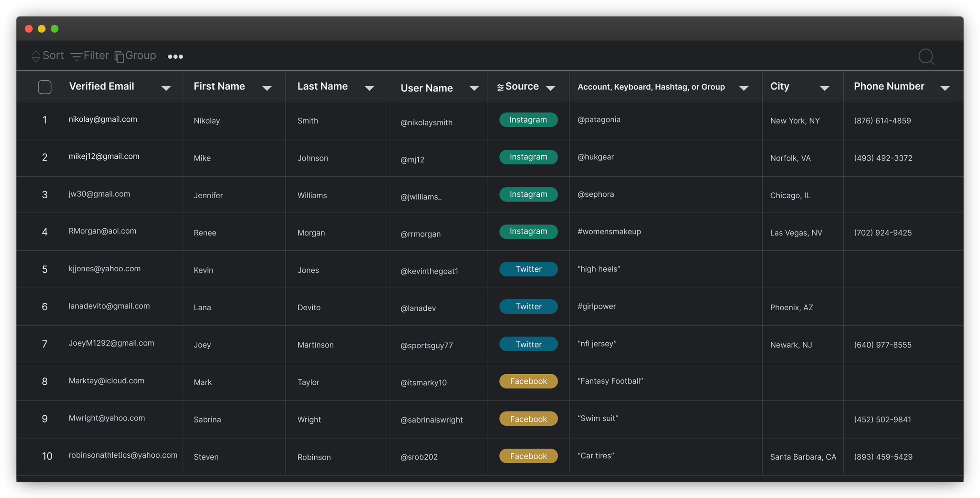Open the three-dots more options menu
The image size is (980, 498).
pos(175,57)
